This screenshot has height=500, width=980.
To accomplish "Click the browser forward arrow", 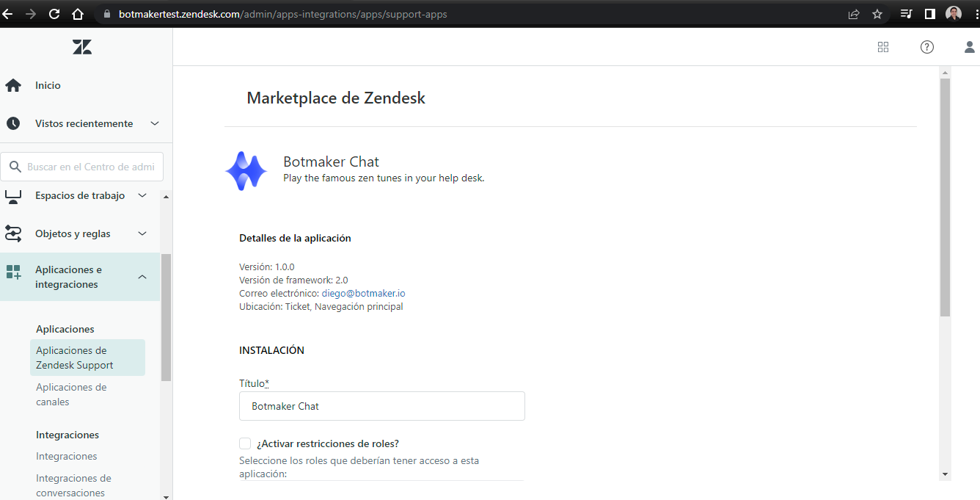I will [30, 14].
